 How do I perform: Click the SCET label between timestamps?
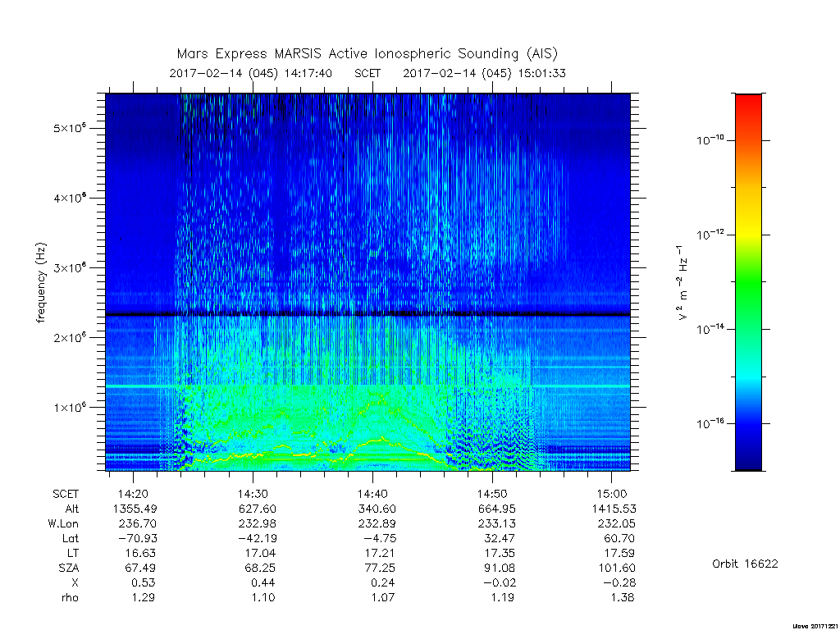point(367,73)
